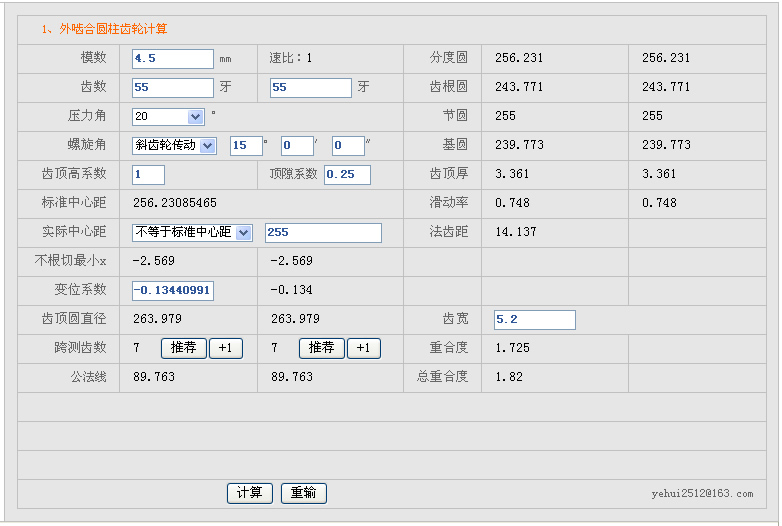The image size is (782, 526).
Task: Click the first gear 齿数 field
Action: click(173, 88)
